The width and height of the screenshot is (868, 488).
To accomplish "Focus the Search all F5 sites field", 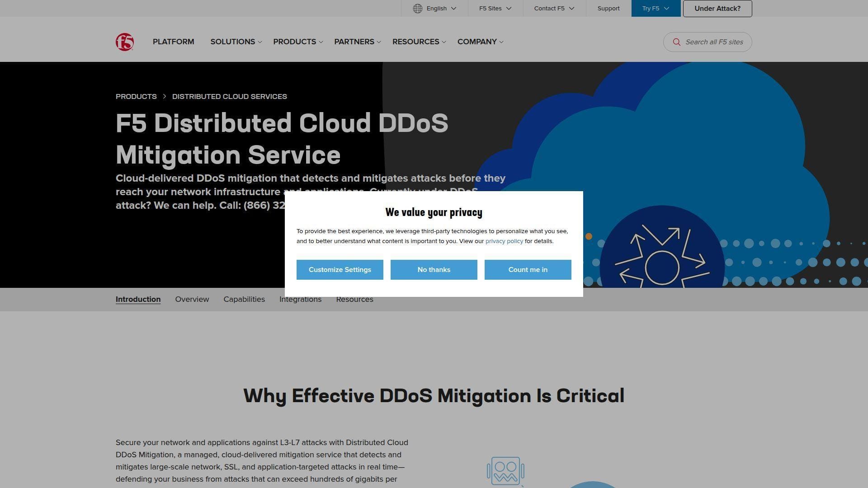I will pyautogui.click(x=708, y=42).
